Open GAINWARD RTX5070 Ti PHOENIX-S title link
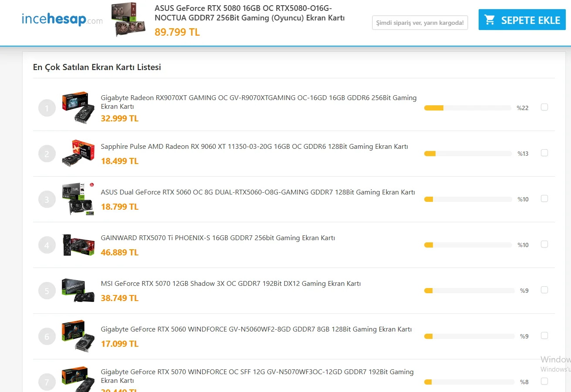This screenshot has width=571, height=392. point(218,238)
